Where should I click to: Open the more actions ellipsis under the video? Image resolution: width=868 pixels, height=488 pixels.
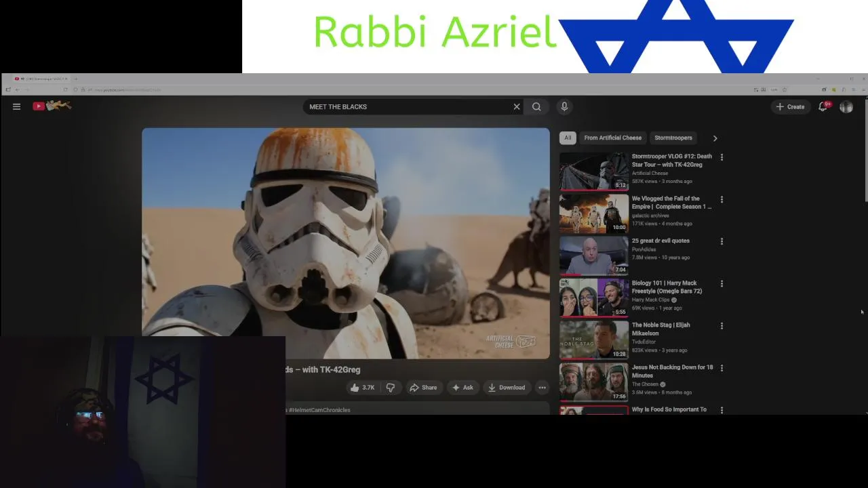click(x=542, y=388)
